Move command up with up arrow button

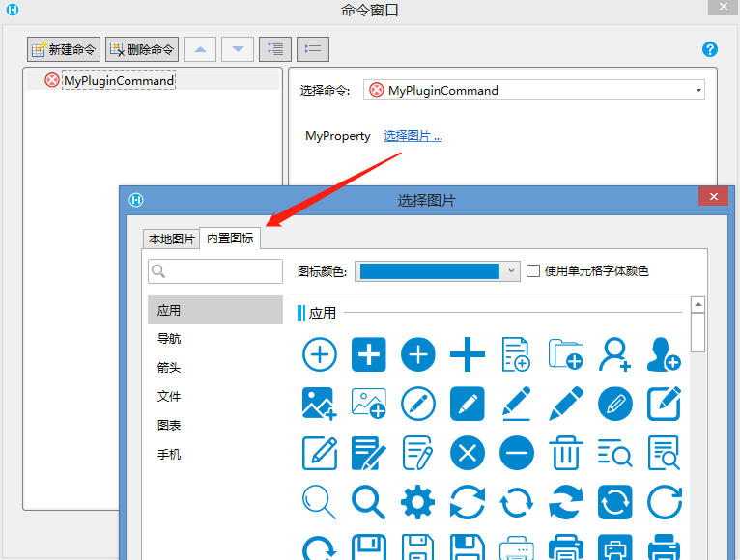[200, 49]
